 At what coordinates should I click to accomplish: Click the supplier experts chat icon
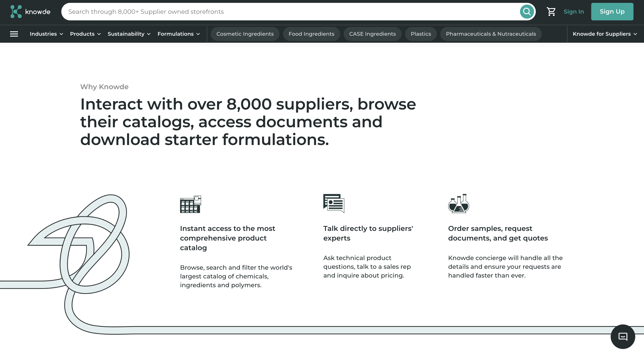point(334,203)
